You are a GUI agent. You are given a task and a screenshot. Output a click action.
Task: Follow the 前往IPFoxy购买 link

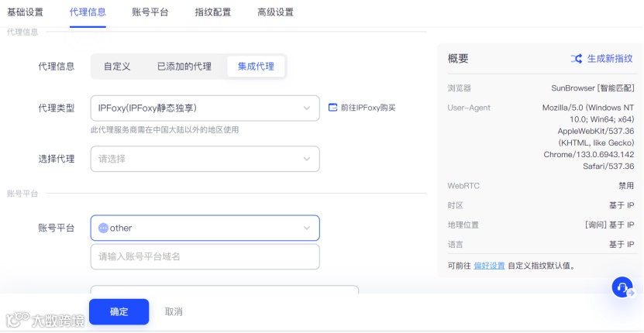[x=368, y=108]
